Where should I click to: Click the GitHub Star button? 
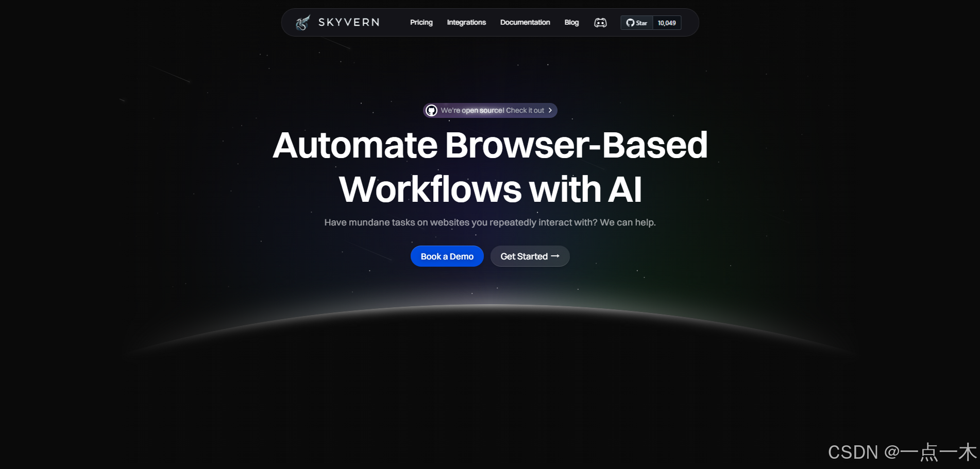[x=637, y=23]
